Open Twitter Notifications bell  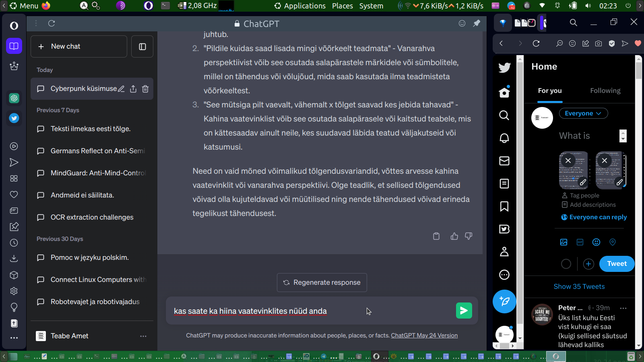(x=504, y=138)
